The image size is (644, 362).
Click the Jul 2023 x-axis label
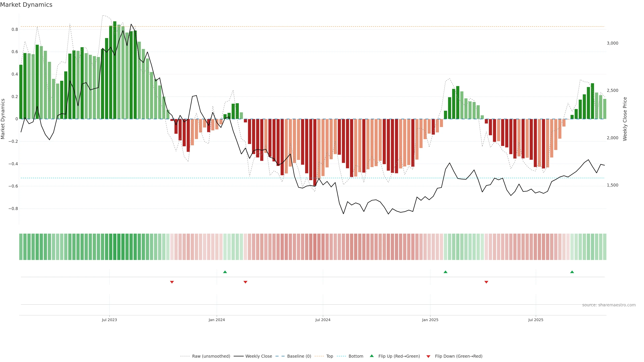(109, 320)
